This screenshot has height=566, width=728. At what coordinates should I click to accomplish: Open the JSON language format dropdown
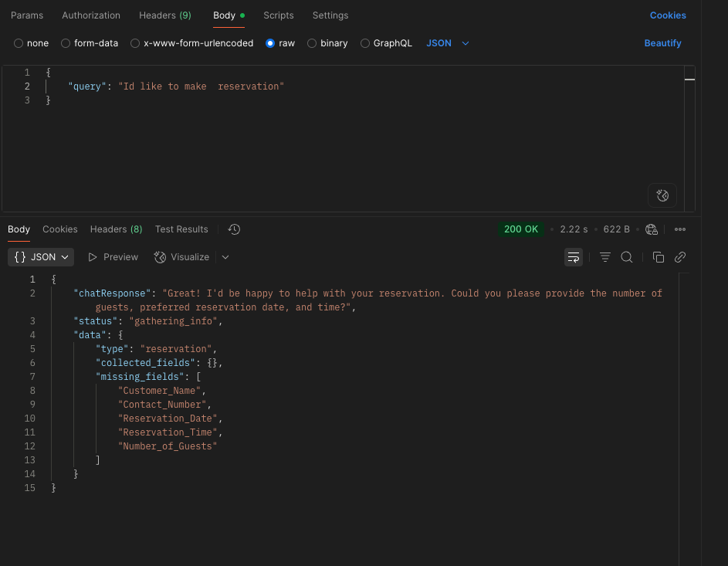[446, 43]
